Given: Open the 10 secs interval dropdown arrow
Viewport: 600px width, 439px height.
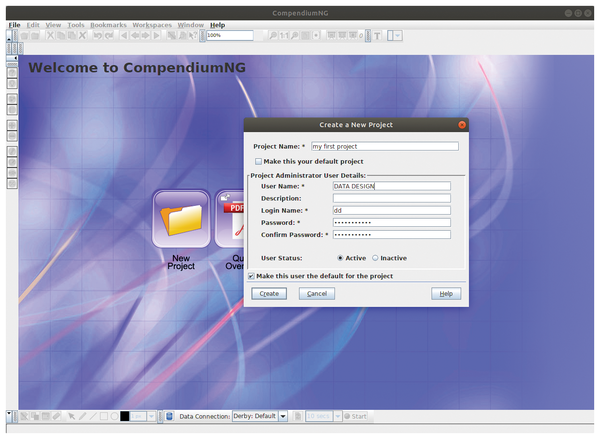Looking at the screenshot, I should click(338, 416).
